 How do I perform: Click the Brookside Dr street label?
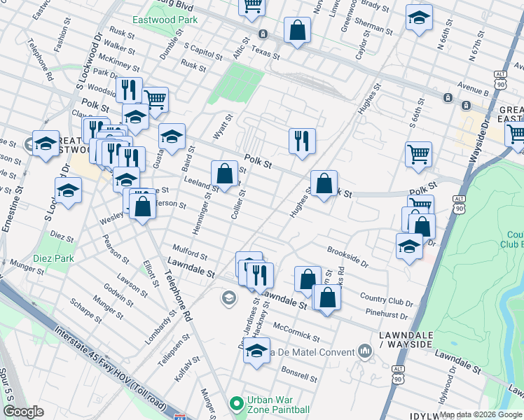pyautogui.click(x=348, y=258)
